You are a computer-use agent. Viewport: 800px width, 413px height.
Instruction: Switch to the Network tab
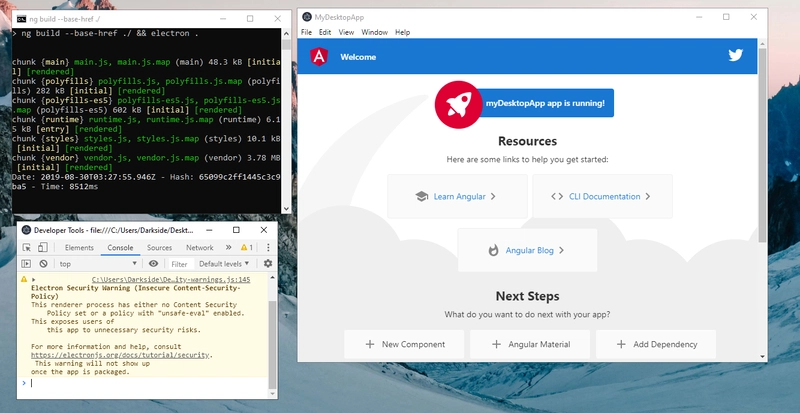pyautogui.click(x=199, y=248)
